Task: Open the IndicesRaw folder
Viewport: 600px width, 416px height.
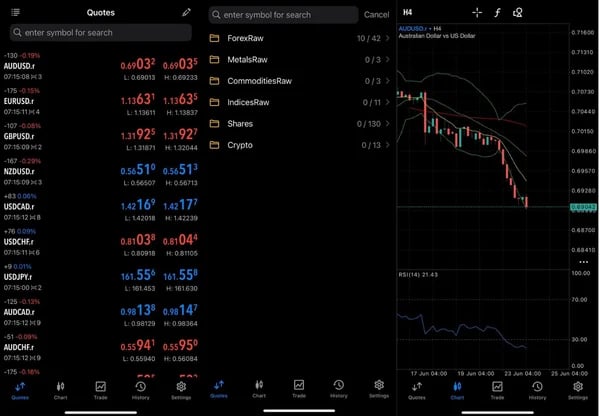Action: tap(300, 103)
